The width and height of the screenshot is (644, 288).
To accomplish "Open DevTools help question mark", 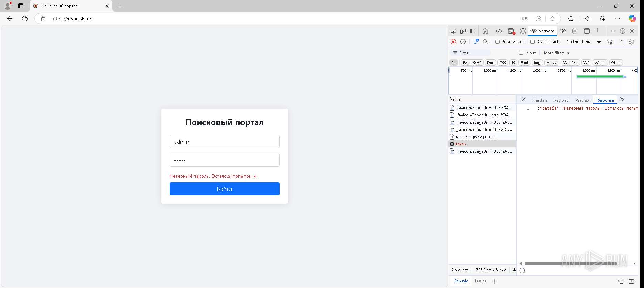I will pyautogui.click(x=623, y=31).
